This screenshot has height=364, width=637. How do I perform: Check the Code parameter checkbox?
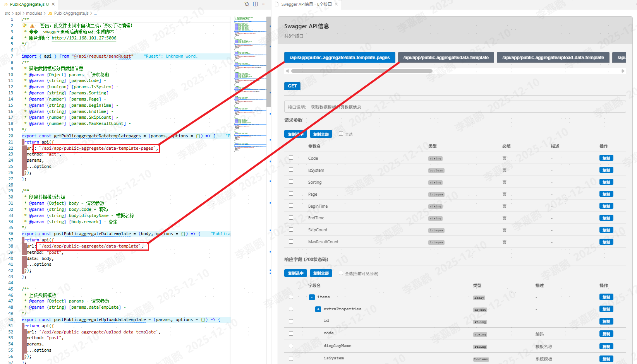[291, 158]
